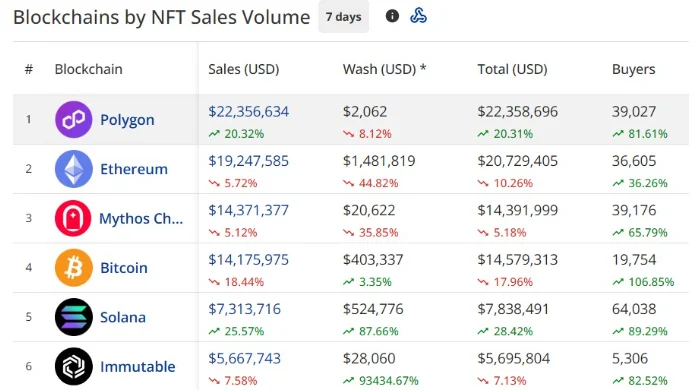The height and width of the screenshot is (391, 694).
Task: Open the Bitcoin blockchain link
Action: 123,268
